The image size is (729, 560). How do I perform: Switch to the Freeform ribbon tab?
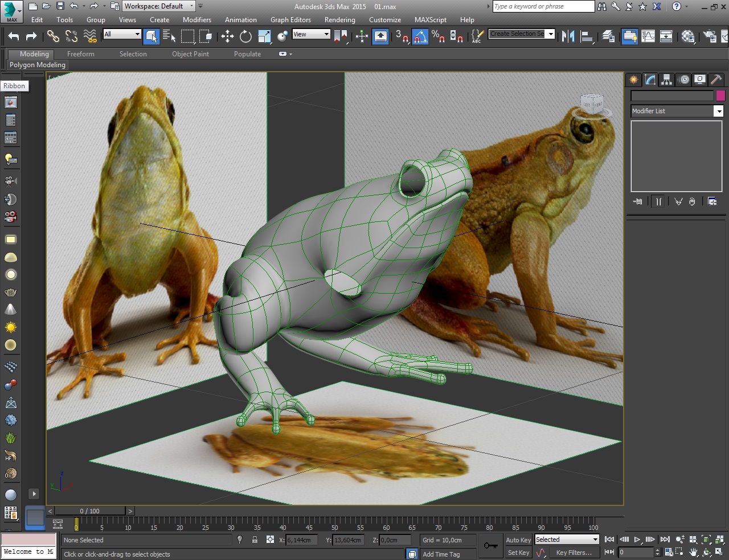81,54
